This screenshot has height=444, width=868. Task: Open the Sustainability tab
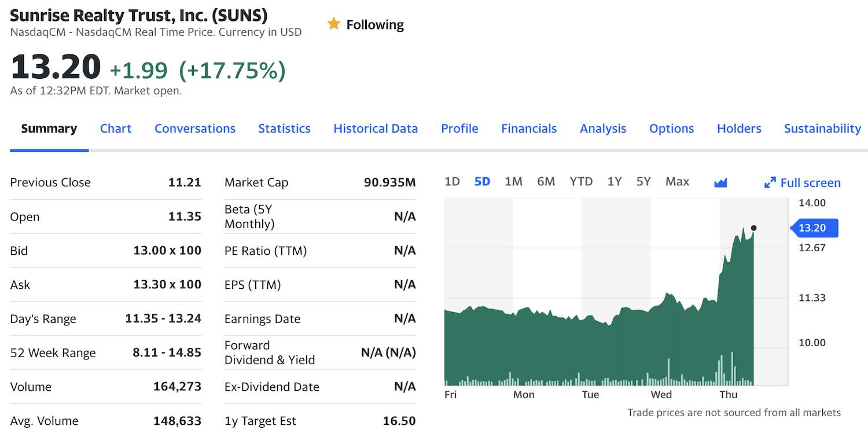tap(822, 129)
